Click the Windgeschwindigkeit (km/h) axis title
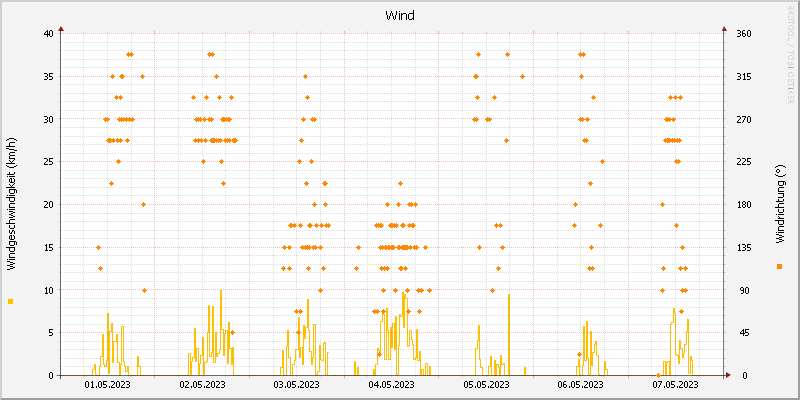Screen dimensions: 800x400 [11, 204]
